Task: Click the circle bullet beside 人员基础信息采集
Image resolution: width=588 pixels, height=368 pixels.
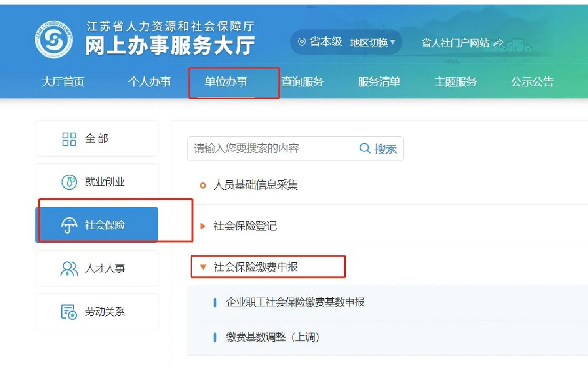Action: (x=203, y=185)
